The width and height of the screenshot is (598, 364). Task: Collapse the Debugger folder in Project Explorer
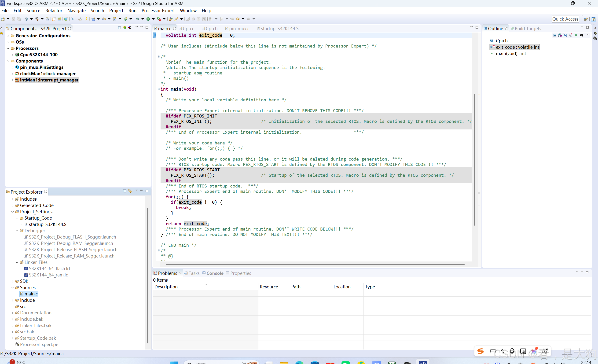(x=17, y=231)
